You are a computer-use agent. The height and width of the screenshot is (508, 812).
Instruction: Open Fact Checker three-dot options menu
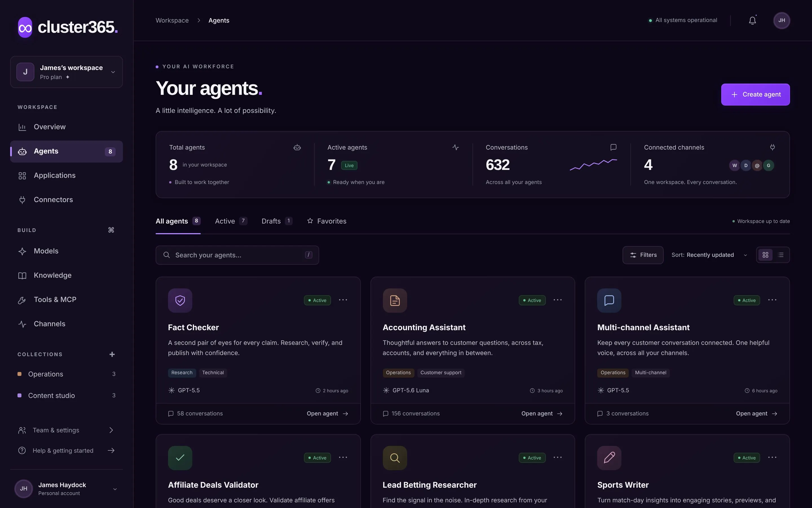coord(343,300)
